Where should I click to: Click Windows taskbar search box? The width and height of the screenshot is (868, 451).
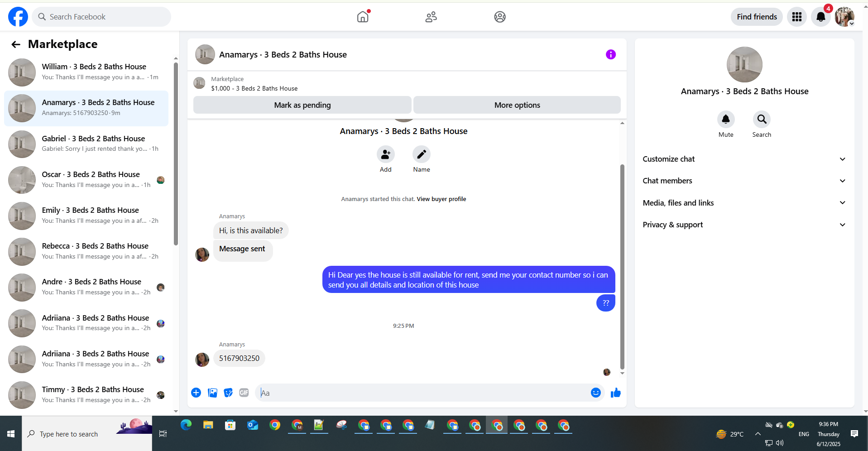pos(87,434)
